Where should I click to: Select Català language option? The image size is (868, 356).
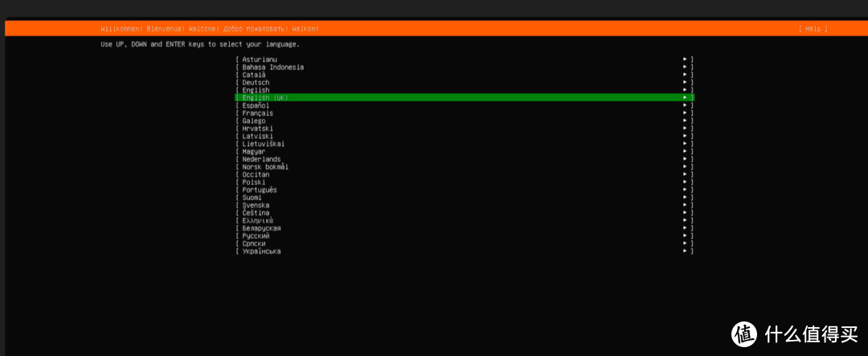coord(254,75)
